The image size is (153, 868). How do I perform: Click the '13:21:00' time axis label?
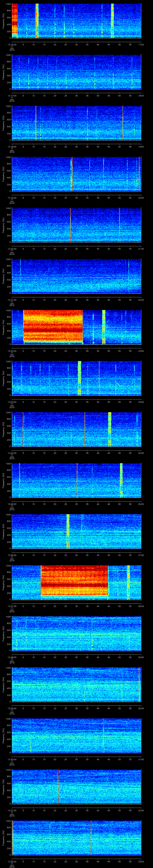tap(12, 300)
